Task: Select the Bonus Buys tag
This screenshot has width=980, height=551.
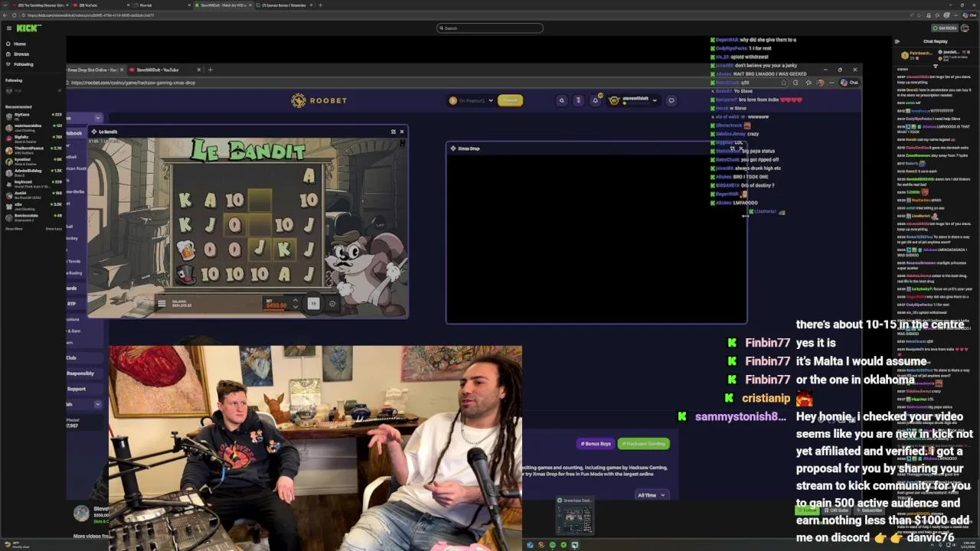Action: point(596,444)
